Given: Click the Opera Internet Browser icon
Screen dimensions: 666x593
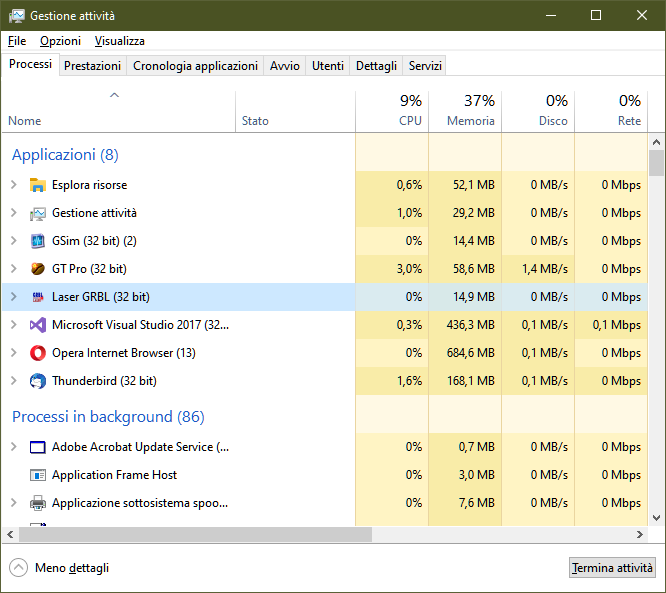Looking at the screenshot, I should click(37, 353).
